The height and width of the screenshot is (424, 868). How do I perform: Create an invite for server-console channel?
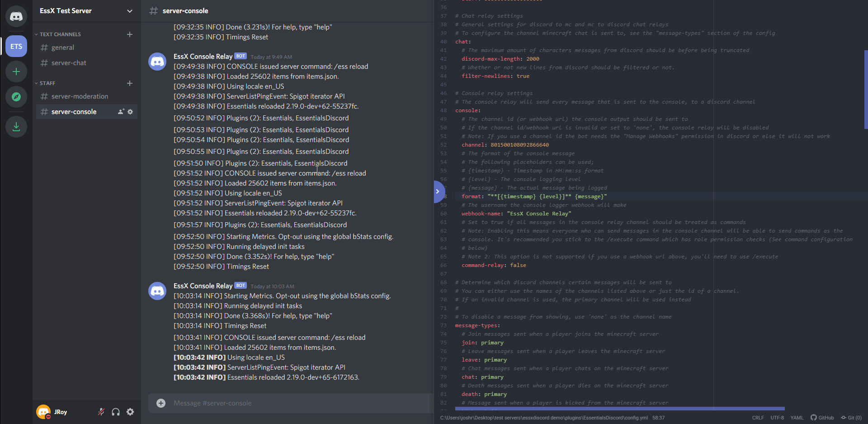tap(120, 111)
